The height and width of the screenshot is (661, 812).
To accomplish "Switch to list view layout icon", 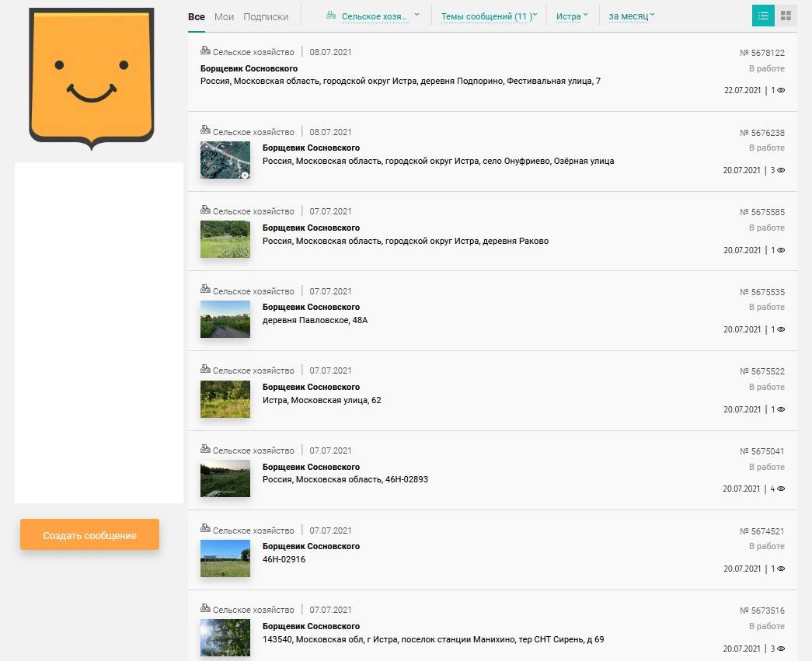I will (763, 16).
